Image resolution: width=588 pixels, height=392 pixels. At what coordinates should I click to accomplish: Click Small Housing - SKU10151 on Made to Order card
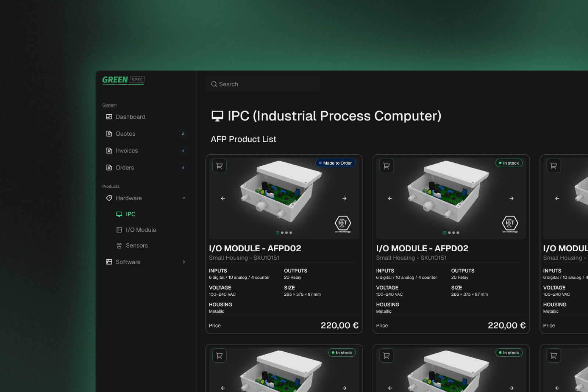[244, 258]
